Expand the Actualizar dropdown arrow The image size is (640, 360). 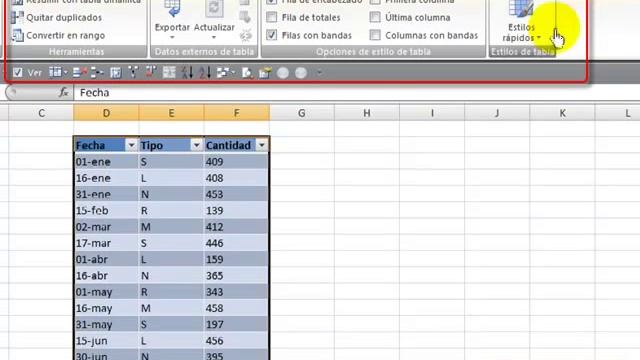click(214, 37)
